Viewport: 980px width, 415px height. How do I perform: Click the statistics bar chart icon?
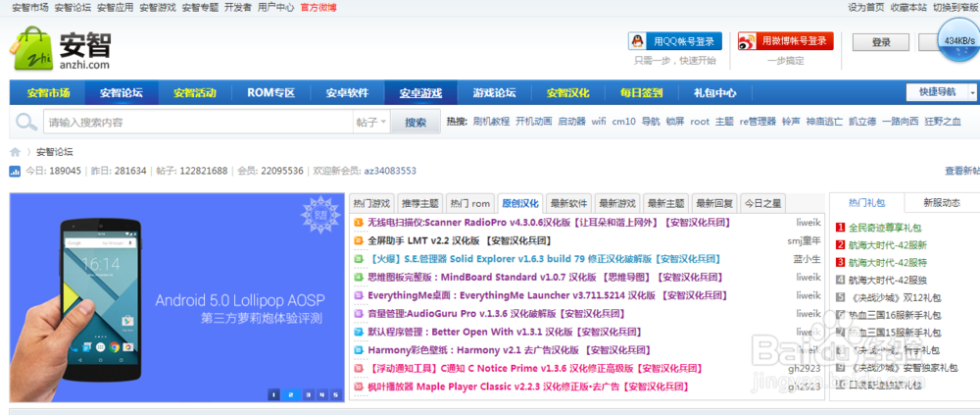pos(15,171)
